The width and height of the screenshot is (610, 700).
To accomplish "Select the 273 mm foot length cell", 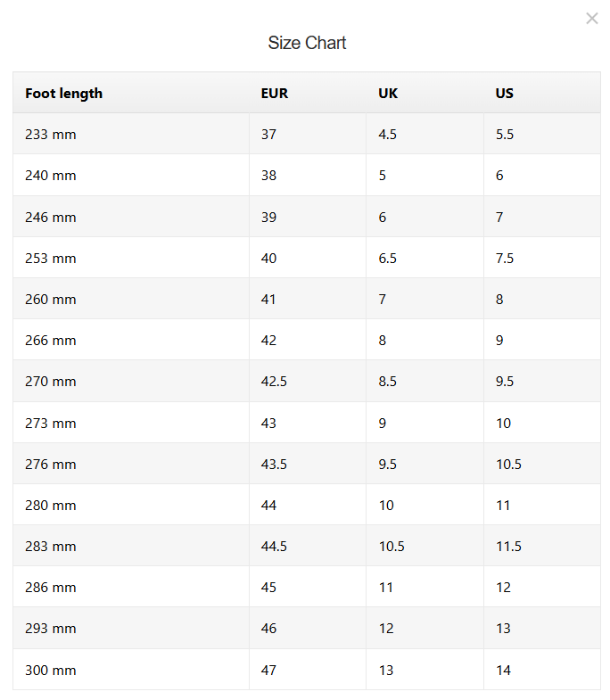I will [x=51, y=424].
